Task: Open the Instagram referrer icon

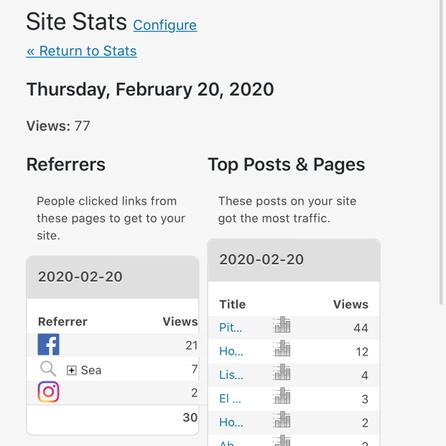Action: pos(48,392)
